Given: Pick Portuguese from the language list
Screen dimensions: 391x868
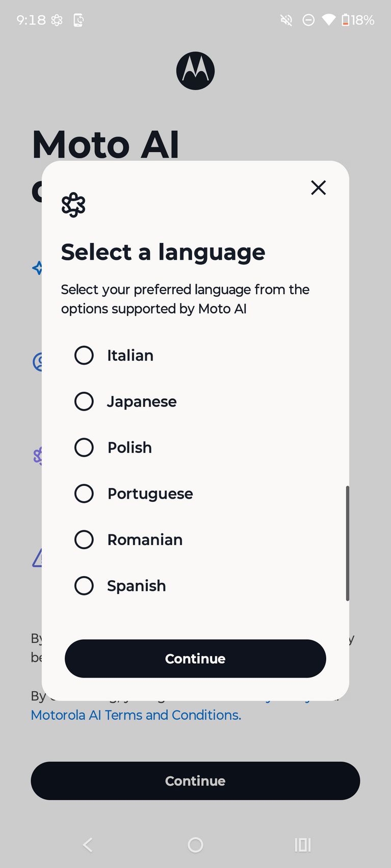Looking at the screenshot, I should tap(84, 493).
